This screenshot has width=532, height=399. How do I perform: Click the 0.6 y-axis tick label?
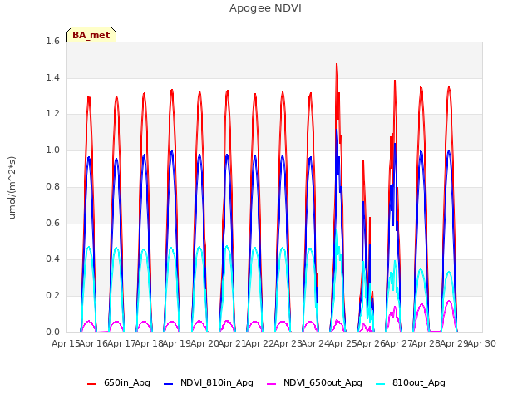(x=52, y=223)
